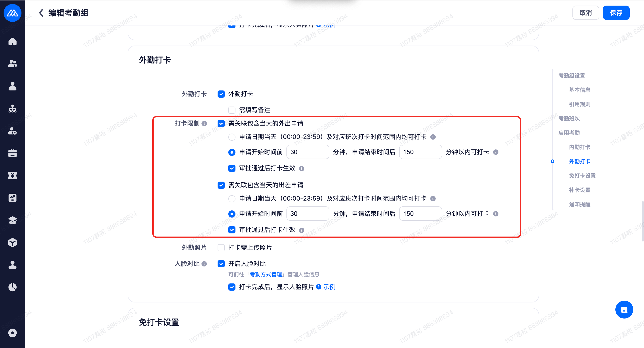Screen dimensions: 644x348
Task: Uncheck 开启人脸对比 checkbox
Action: (221, 264)
